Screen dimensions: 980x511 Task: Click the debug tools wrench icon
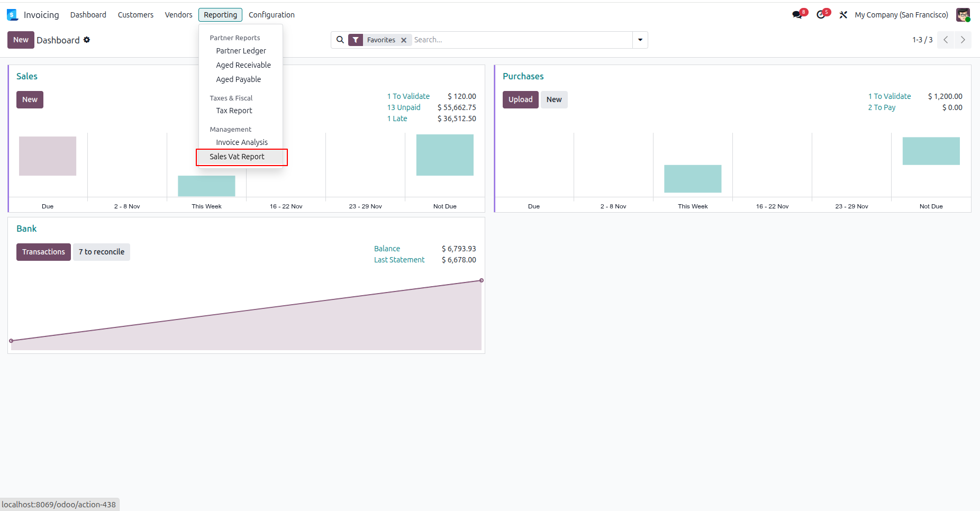click(843, 15)
